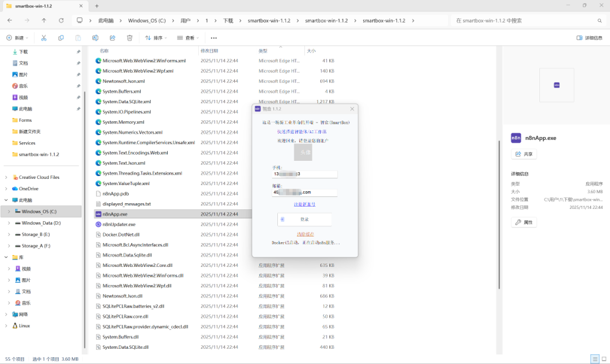
Task: Click the Rename icon in toolbar
Action: click(x=95, y=38)
